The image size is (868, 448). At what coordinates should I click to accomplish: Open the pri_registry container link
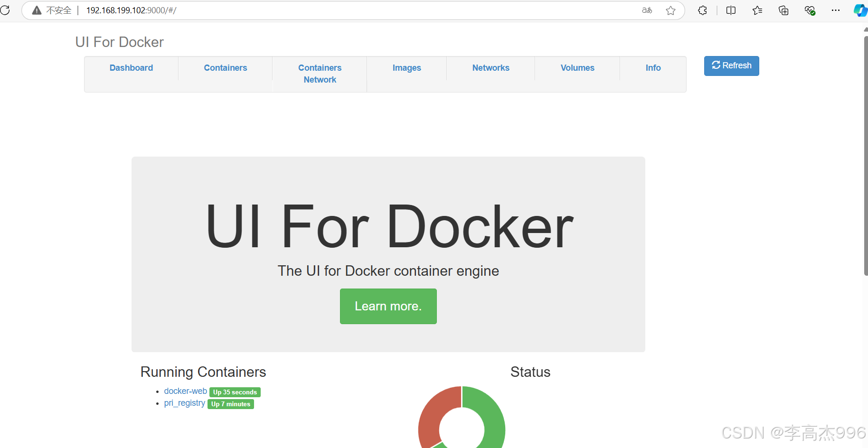point(184,403)
